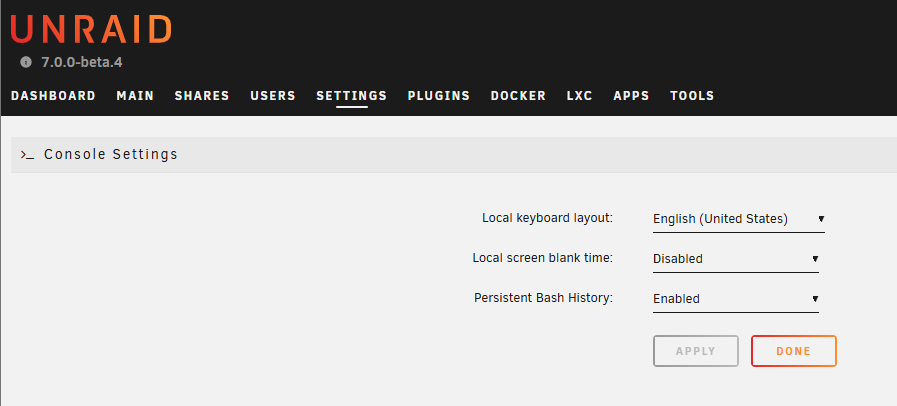
Task: Click the Done button
Action: [x=793, y=351]
